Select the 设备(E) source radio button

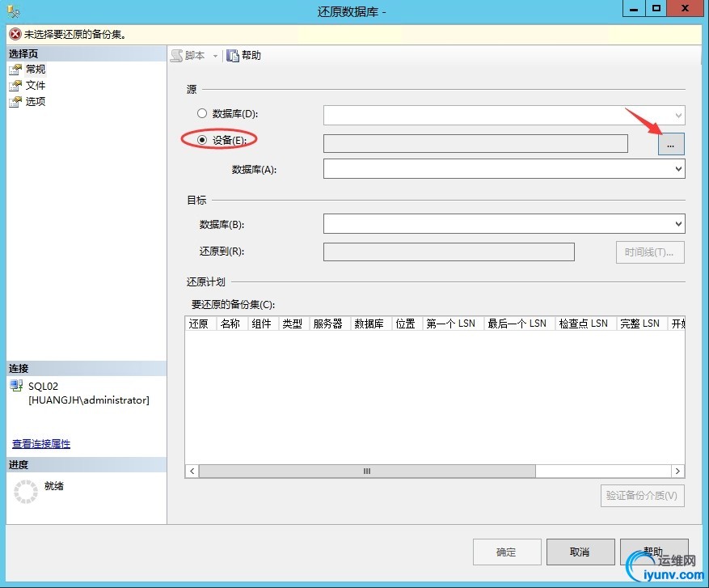click(202, 140)
